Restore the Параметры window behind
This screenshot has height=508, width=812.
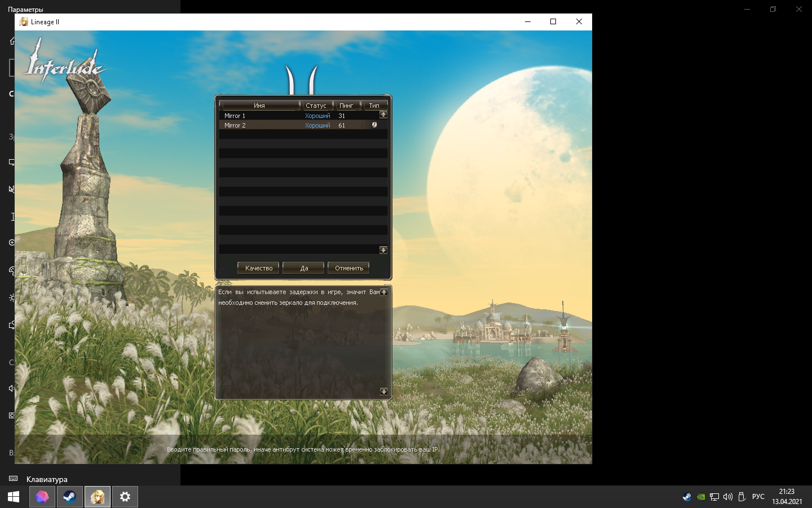point(773,9)
